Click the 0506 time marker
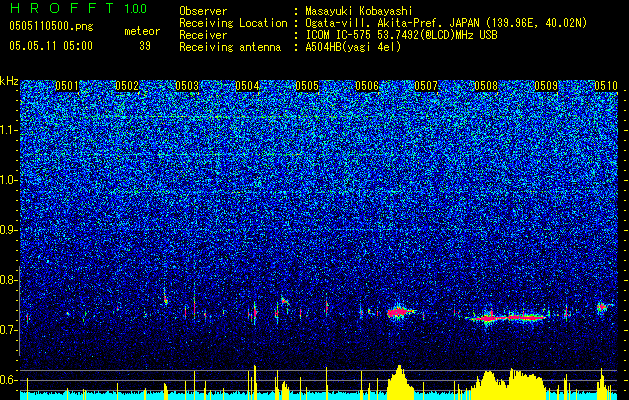Screen dimensions: 629x400 pos(367,86)
